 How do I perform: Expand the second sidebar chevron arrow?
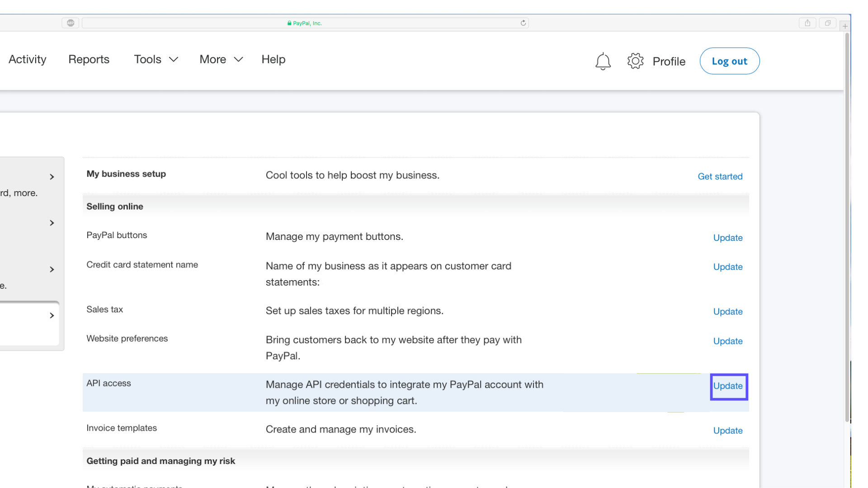tap(52, 223)
